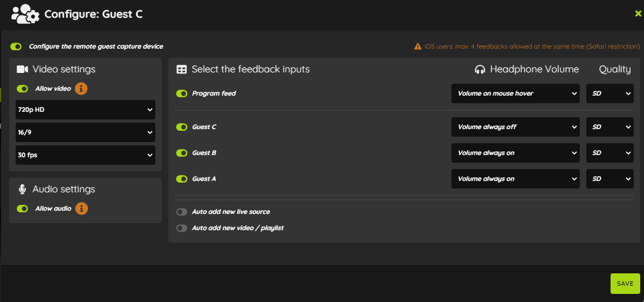Viewport: 644px width, 302px height.
Task: Save the guest configuration
Action: 625,284
